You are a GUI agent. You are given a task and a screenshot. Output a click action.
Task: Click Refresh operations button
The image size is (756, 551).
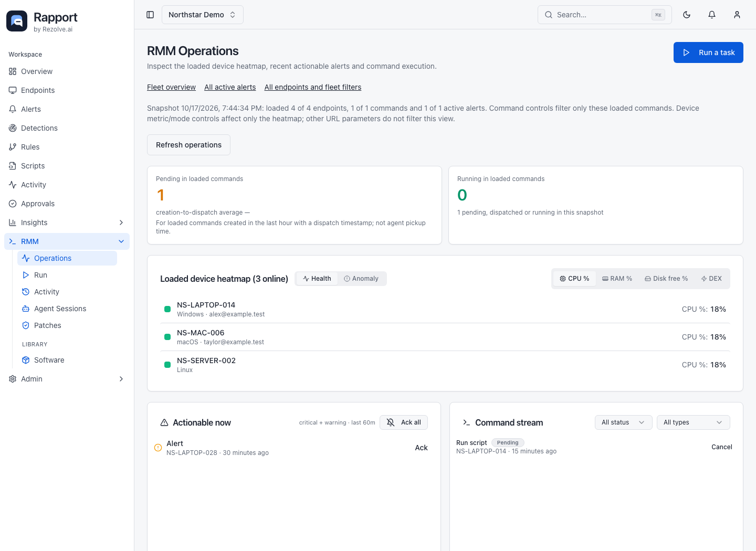188,145
